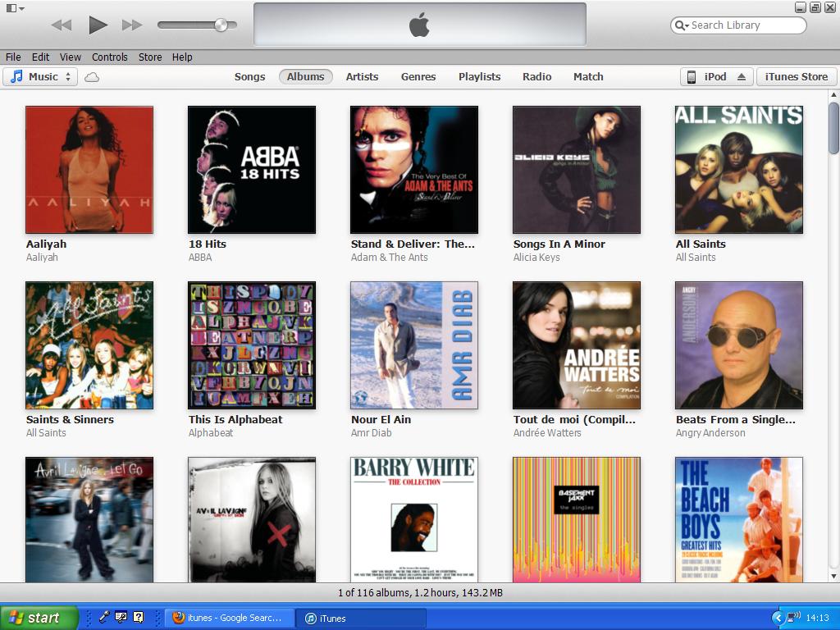Screen dimensions: 840x630
Task: Eject the iPod using the eject icon
Action: 742,77
